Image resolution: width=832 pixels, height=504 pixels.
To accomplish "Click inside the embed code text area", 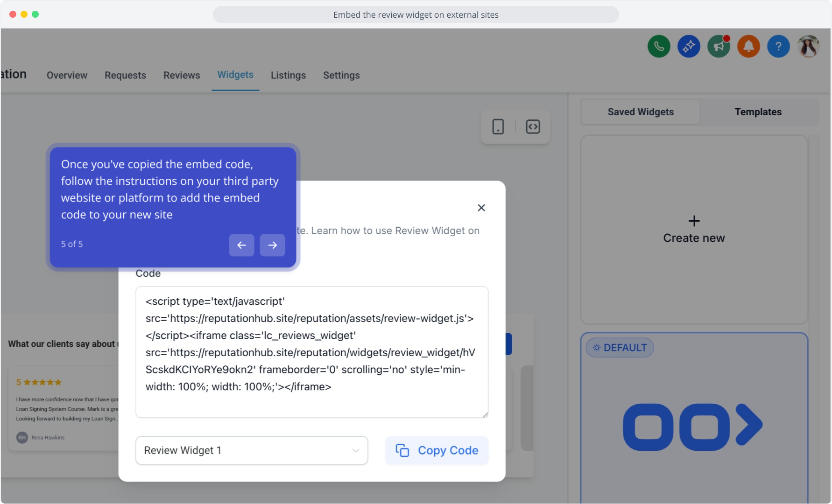I will (312, 352).
